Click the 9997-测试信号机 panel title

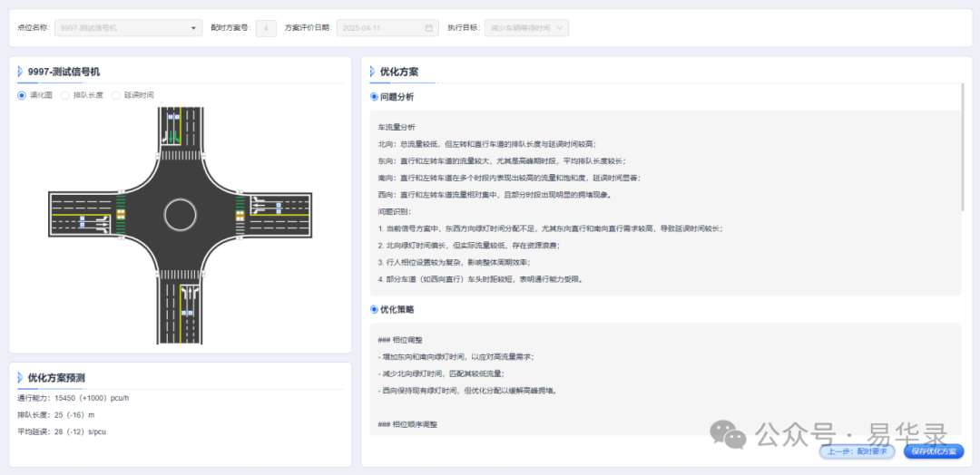click(64, 72)
